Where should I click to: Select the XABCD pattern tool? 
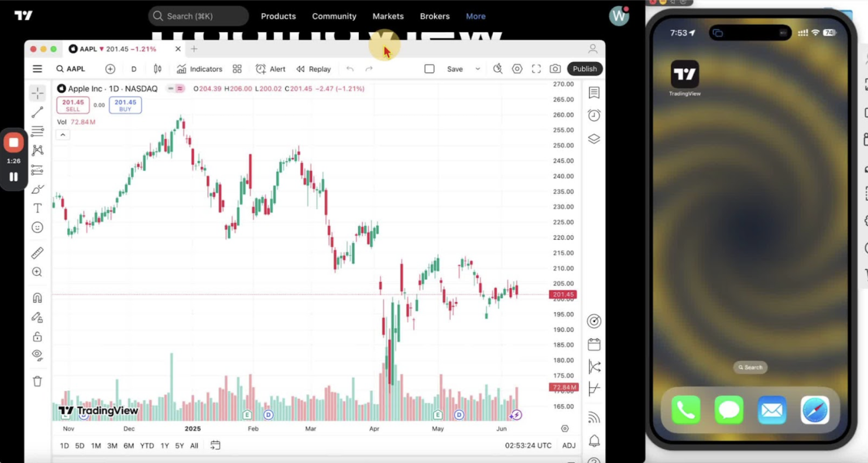37,150
